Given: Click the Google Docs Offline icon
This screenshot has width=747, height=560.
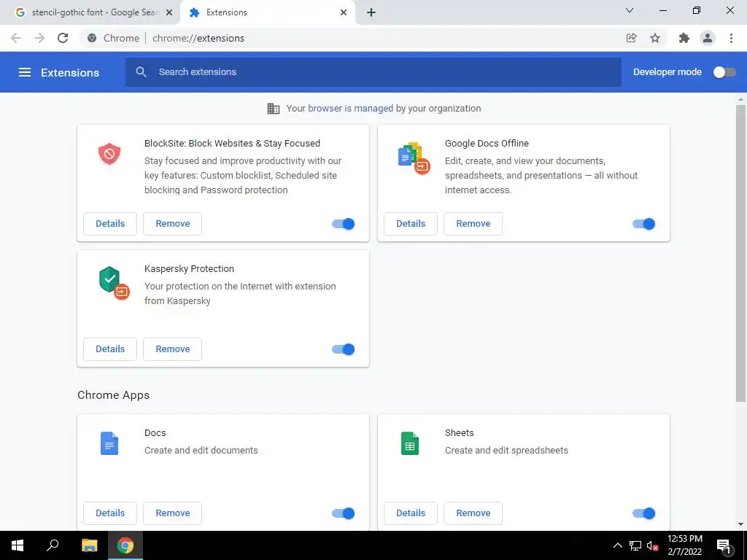Looking at the screenshot, I should point(414,158).
